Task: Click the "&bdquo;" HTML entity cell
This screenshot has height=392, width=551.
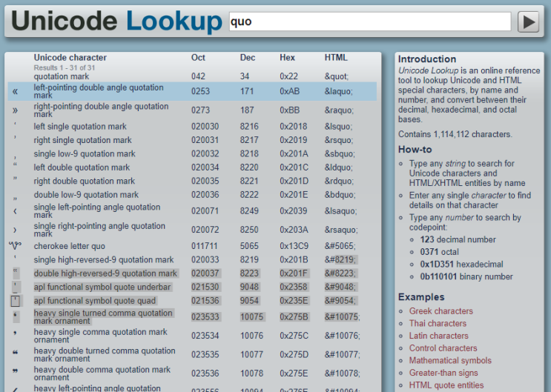Action: pyautogui.click(x=340, y=195)
